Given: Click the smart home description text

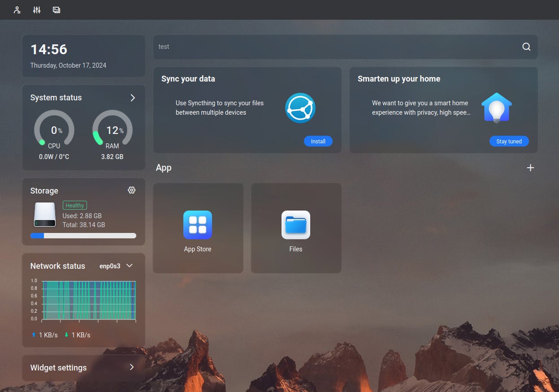Looking at the screenshot, I should point(421,108).
